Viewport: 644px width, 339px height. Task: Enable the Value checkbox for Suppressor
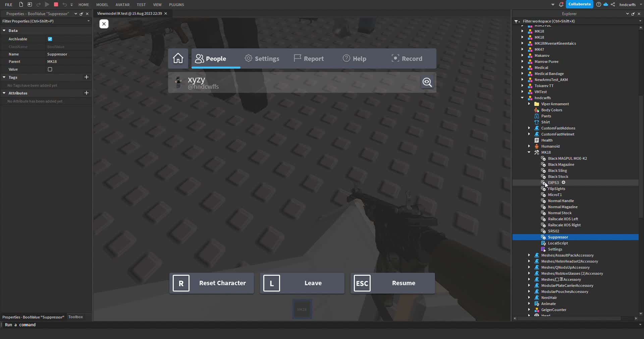pos(50,69)
